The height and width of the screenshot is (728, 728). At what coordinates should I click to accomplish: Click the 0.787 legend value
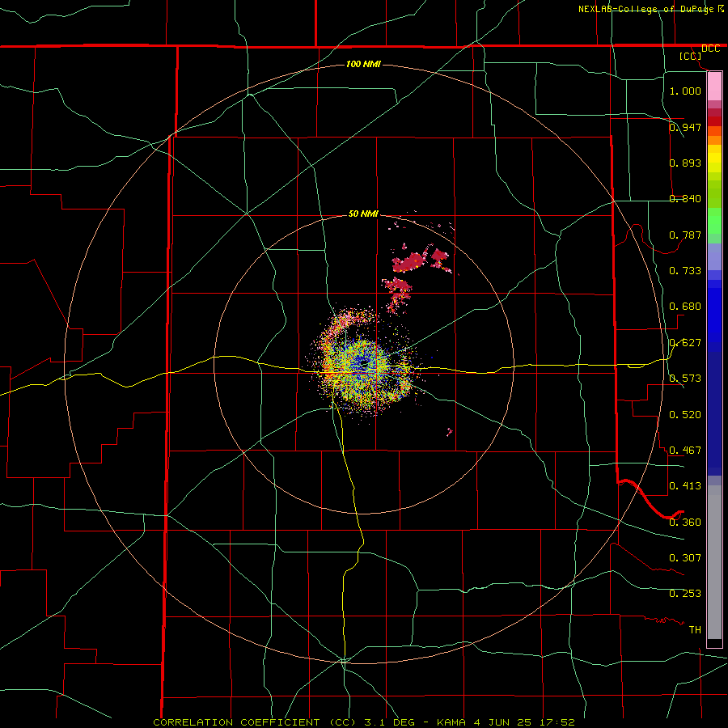[685, 235]
